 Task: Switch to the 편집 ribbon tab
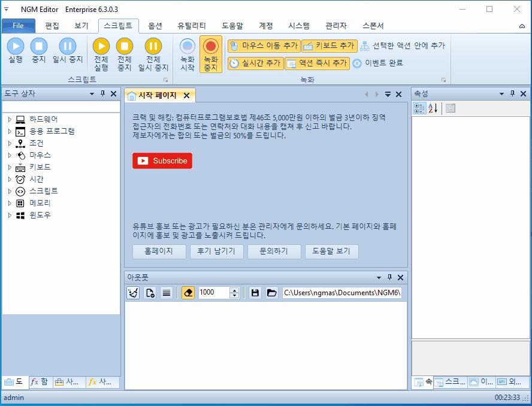tap(52, 26)
